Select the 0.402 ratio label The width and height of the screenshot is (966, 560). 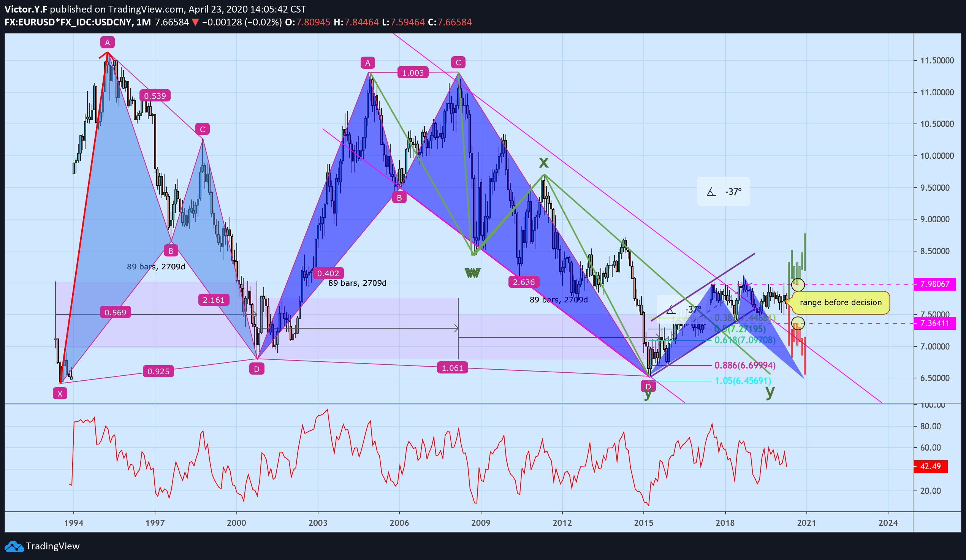click(x=328, y=273)
